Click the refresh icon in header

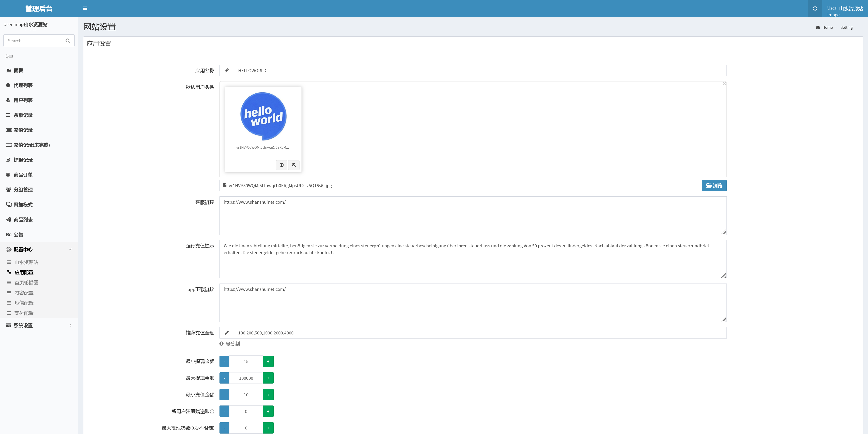[815, 8]
